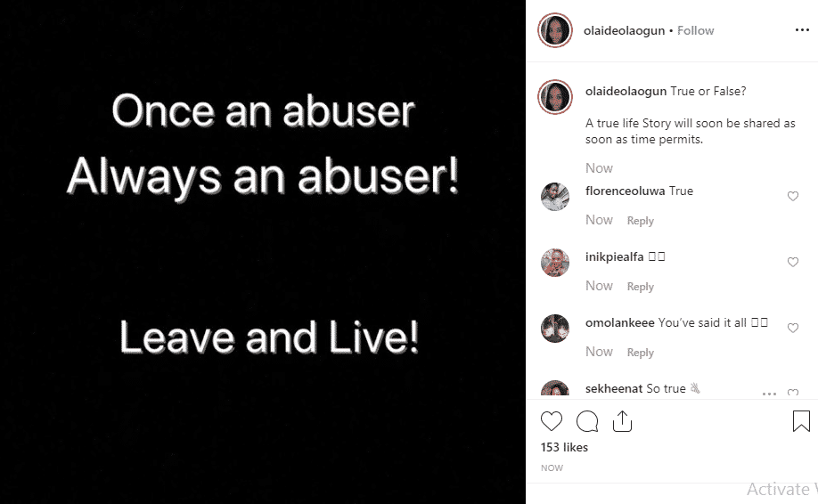Save the post with the bookmark icon
Screen dimensions: 818x504
(801, 421)
